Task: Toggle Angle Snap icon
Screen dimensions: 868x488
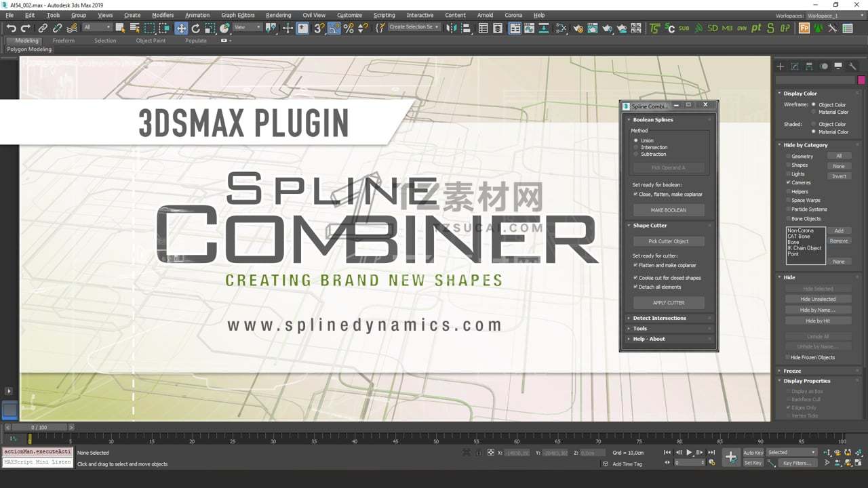Action: [x=334, y=28]
